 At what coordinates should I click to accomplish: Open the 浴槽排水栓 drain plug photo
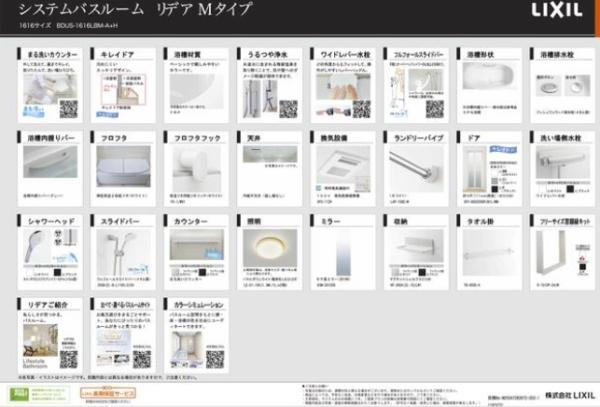(563, 86)
